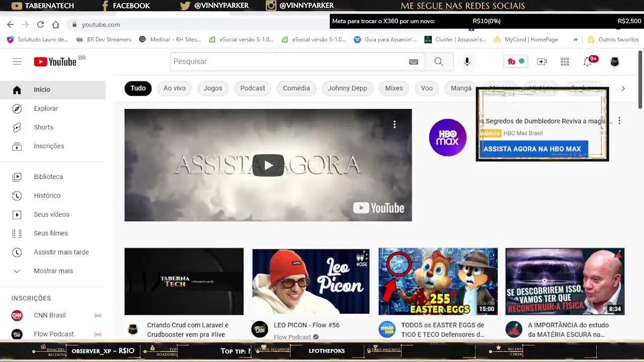Select the Podcast filter chip
The width and height of the screenshot is (644, 362).
[x=253, y=88]
